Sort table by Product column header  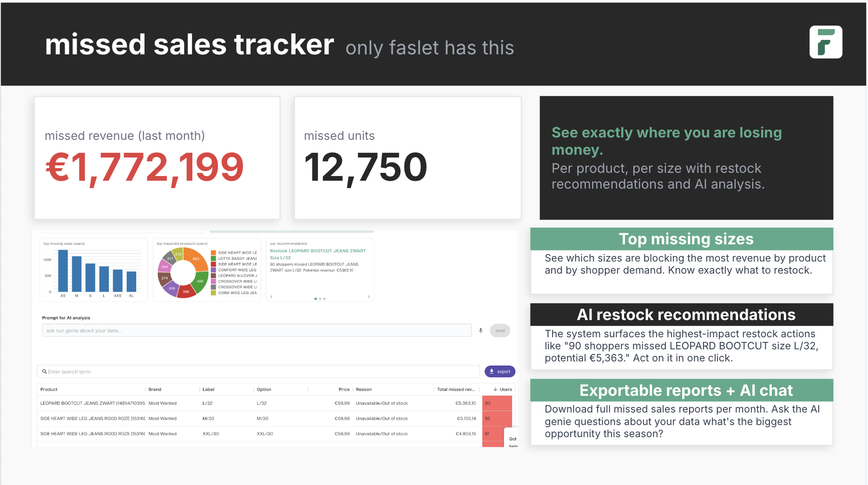tap(49, 389)
